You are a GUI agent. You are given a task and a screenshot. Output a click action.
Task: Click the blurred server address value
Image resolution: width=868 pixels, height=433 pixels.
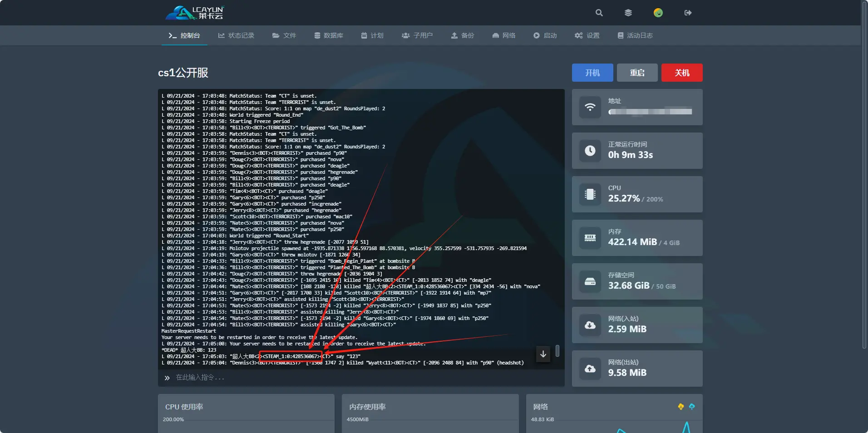click(x=650, y=111)
